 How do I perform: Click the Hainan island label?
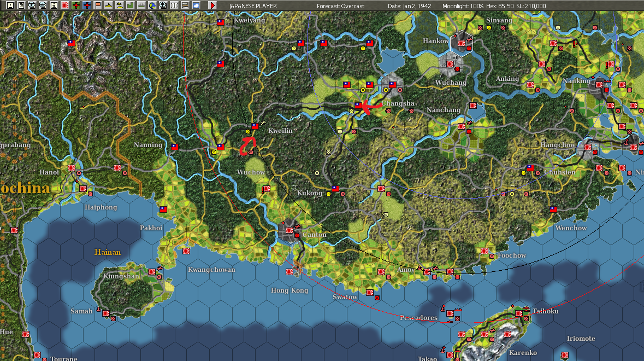pyautogui.click(x=108, y=252)
